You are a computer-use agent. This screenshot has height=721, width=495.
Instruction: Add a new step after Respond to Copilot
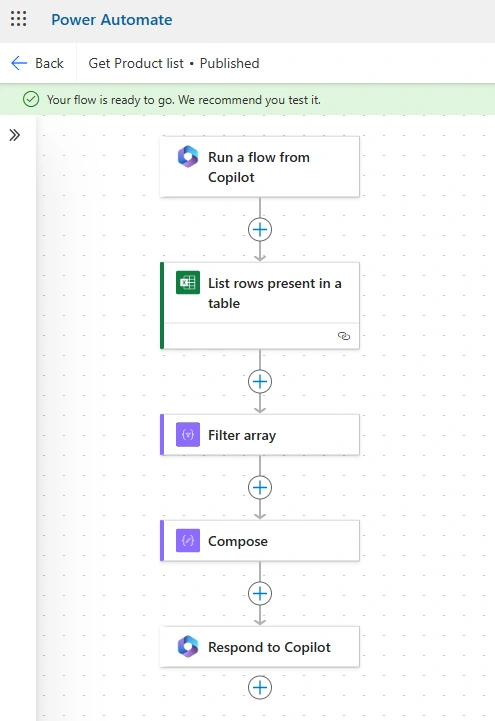[260, 687]
